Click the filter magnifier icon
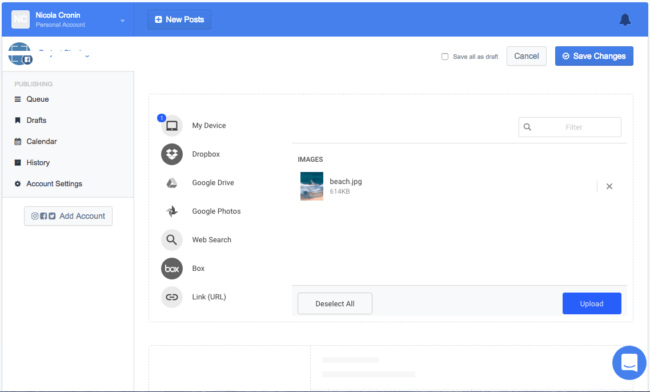The image size is (650, 392). point(527,127)
